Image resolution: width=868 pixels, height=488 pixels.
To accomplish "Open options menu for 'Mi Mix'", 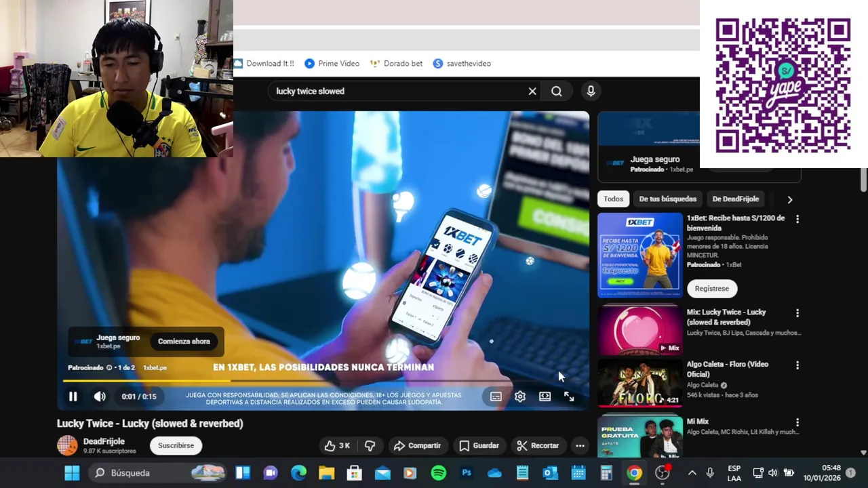I will pyautogui.click(x=797, y=422).
